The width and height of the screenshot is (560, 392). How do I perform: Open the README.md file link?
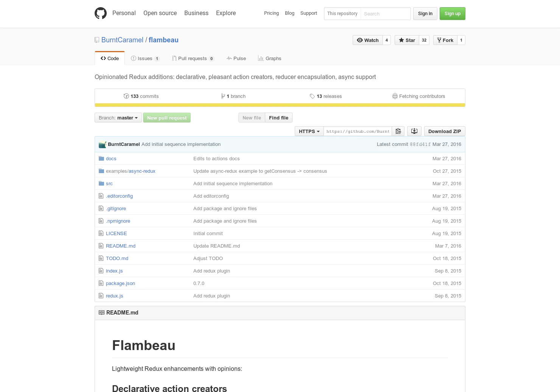(x=120, y=246)
